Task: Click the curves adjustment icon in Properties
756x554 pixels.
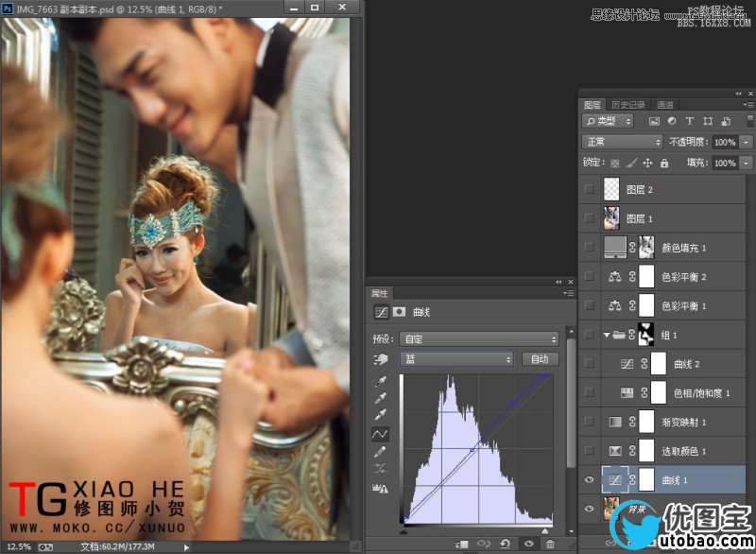Action: tap(381, 312)
